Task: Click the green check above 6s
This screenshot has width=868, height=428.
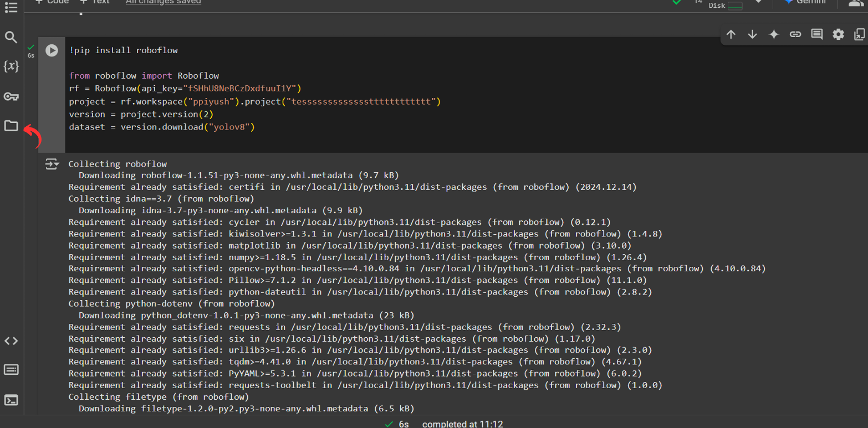Action: (30, 48)
